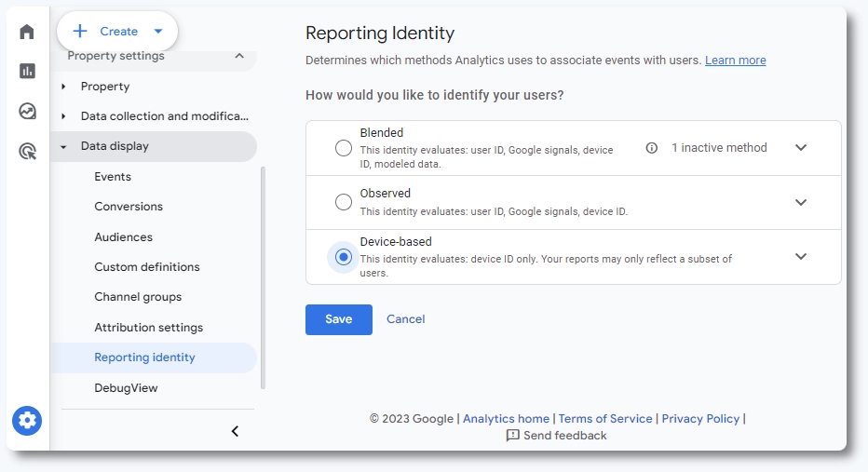Open the Explore icon in left rail
This screenshot has height=472, width=868.
click(x=27, y=112)
